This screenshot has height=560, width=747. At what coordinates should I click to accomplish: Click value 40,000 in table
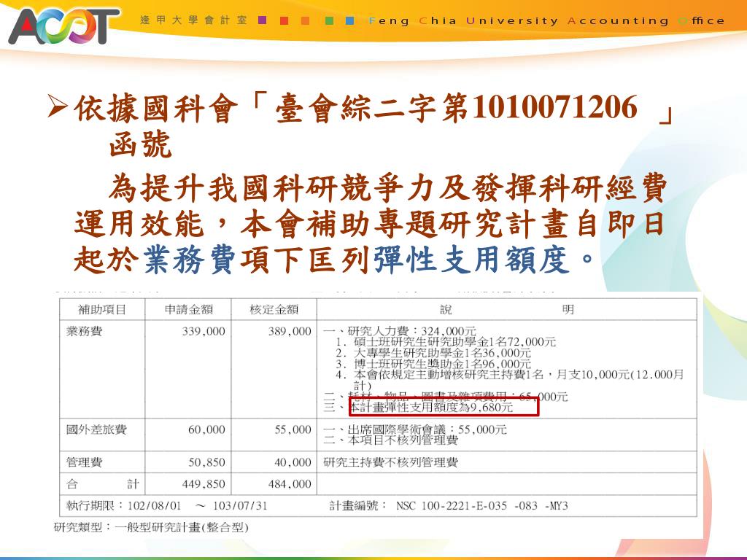(293, 462)
